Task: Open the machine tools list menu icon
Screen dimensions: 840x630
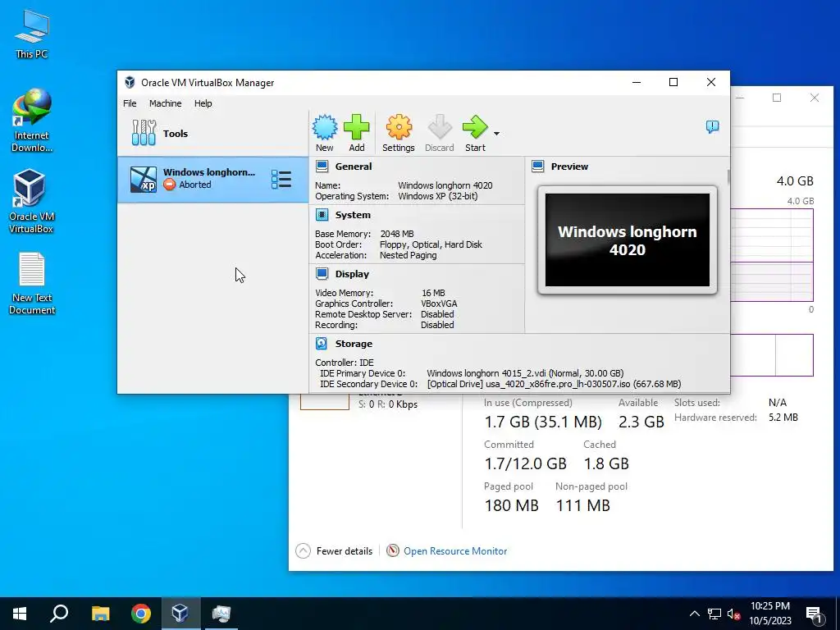Action: (x=281, y=180)
